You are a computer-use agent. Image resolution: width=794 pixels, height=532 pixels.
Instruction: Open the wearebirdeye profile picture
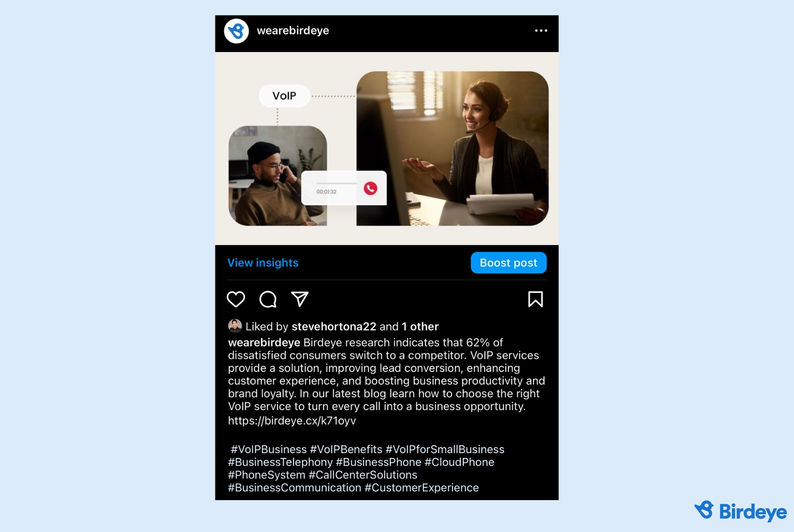236,31
